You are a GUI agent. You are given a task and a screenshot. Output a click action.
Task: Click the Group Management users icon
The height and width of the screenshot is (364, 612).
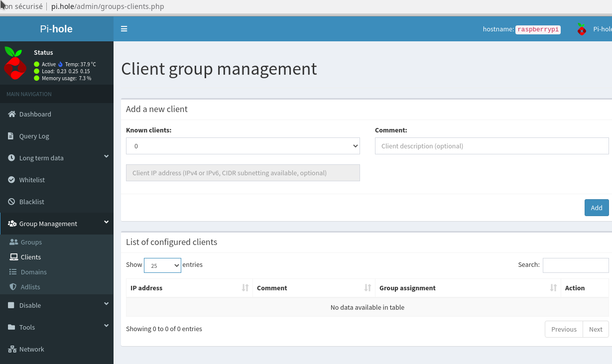point(12,224)
